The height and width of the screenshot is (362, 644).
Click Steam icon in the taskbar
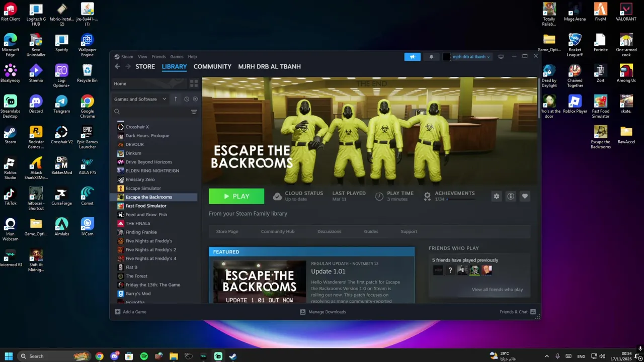233,356
